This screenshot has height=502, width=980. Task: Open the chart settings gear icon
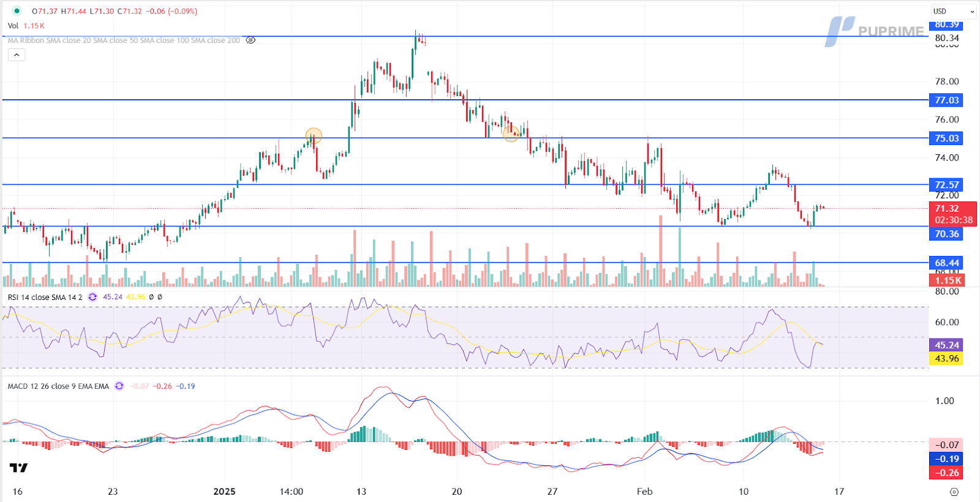pos(954,492)
